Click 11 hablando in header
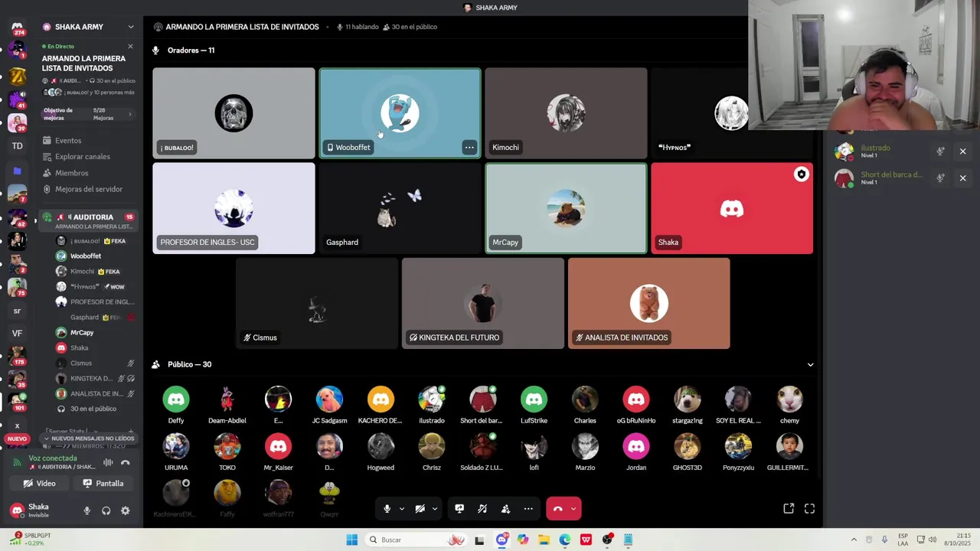This screenshot has width=980, height=551. coord(358,27)
